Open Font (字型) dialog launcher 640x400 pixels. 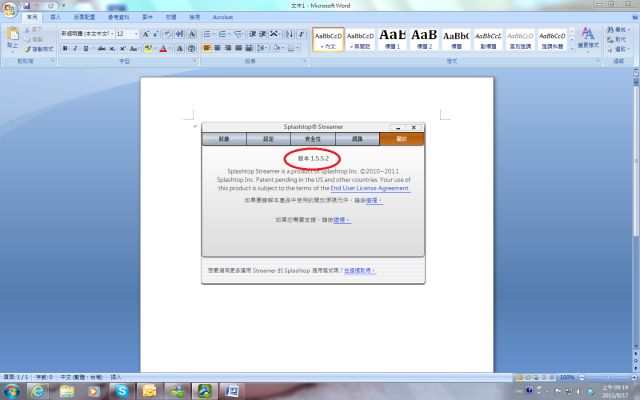point(195,61)
